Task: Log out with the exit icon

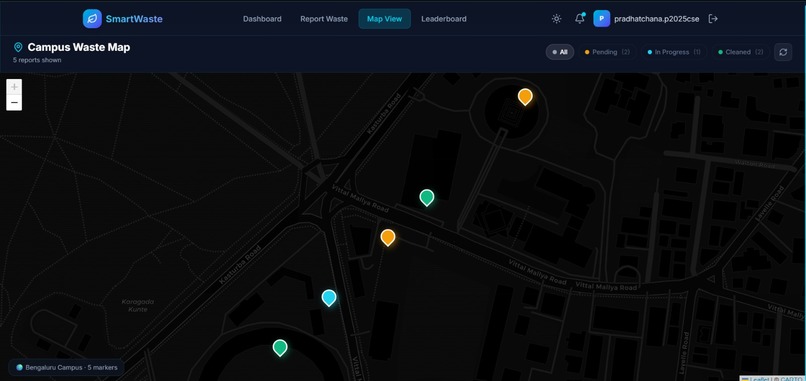Action: (x=713, y=19)
